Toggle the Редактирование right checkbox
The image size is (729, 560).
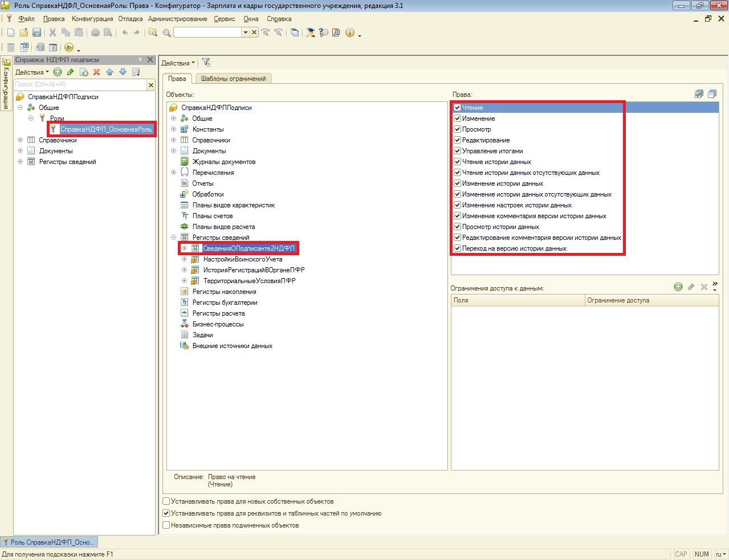(457, 140)
